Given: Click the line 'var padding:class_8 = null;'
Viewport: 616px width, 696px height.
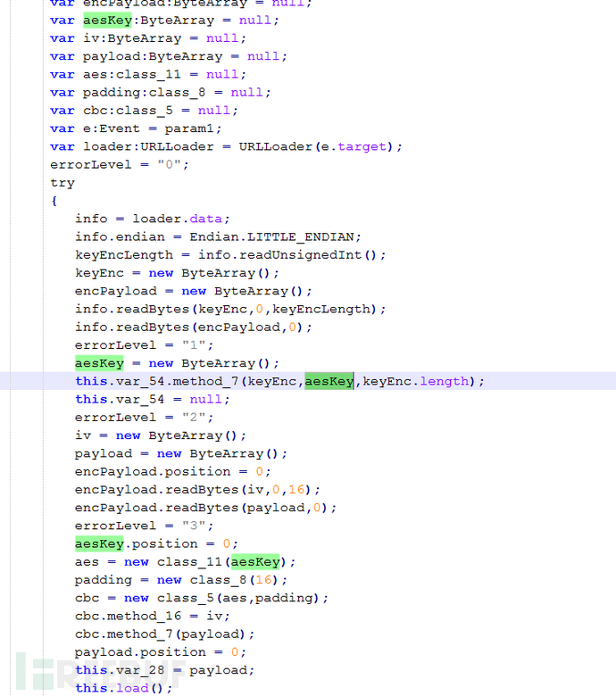Looking at the screenshot, I should click(161, 93).
